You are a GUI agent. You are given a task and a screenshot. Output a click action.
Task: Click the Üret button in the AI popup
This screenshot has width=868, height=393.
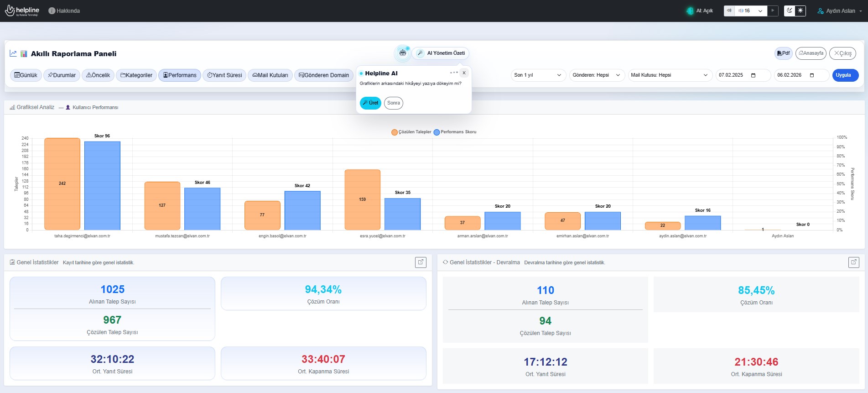pos(370,103)
